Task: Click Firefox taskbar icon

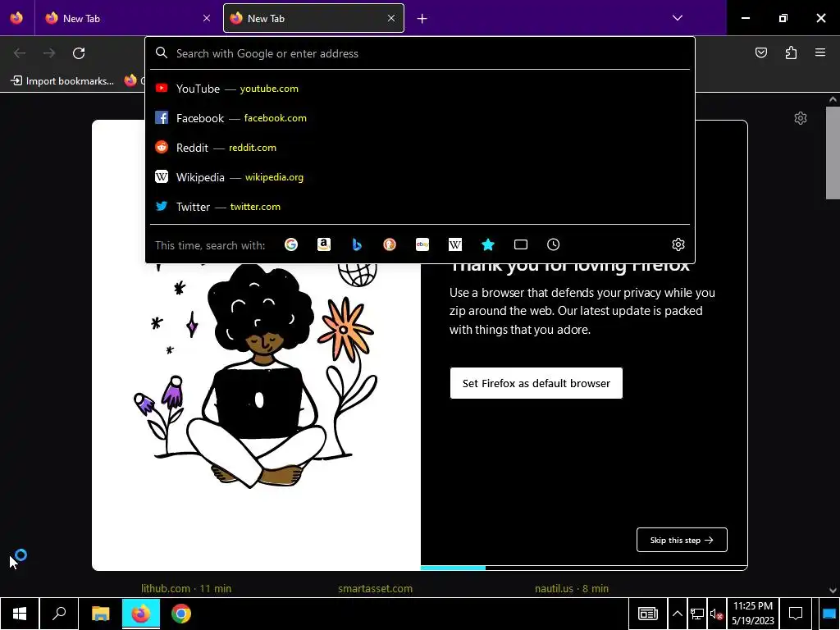Action: click(x=141, y=614)
